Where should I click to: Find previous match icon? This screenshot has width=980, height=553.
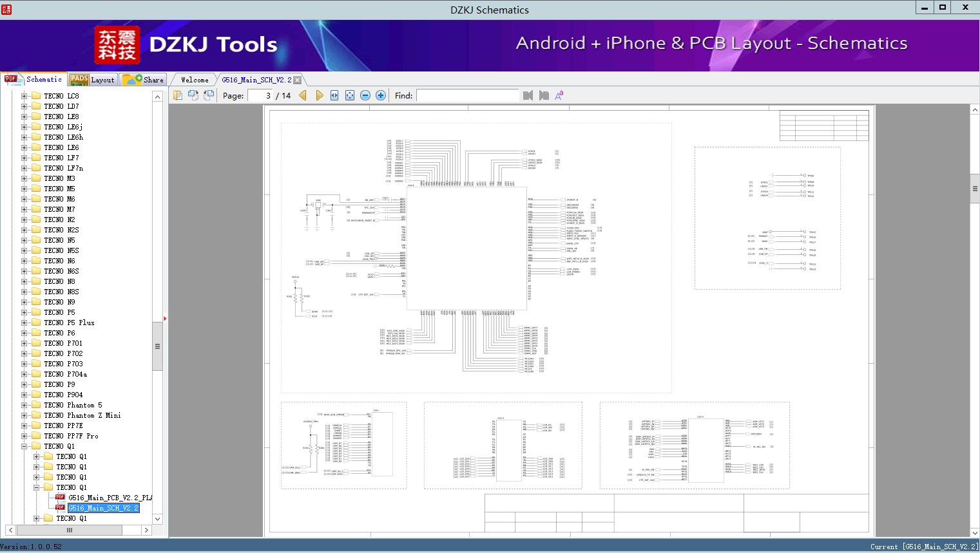click(x=528, y=95)
